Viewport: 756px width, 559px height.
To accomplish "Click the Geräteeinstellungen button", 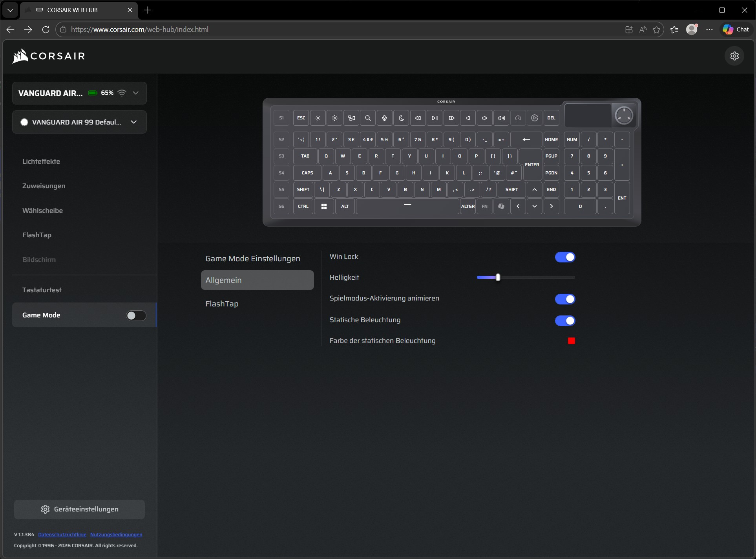I will pos(79,509).
